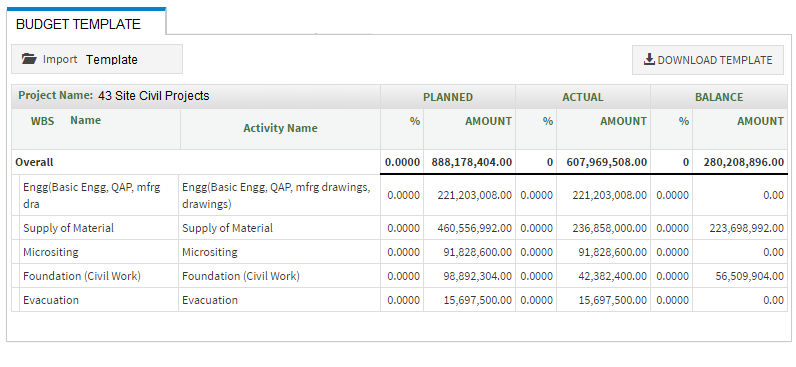This screenshot has width=796, height=367.
Task: Select WBS row Engg(Basic Engg, QAP, mfrg dra
Action: pyautogui.click(x=91, y=195)
